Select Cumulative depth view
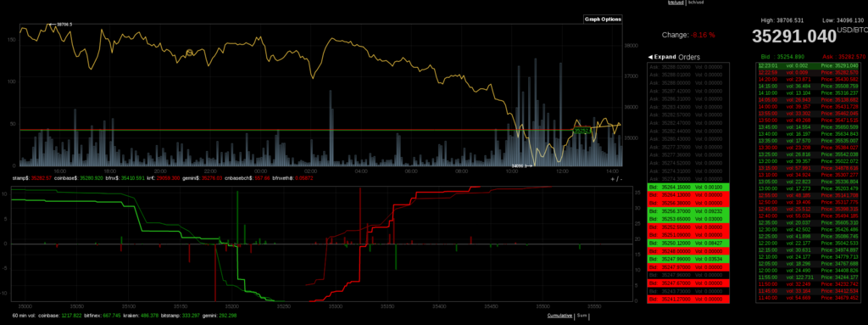This screenshot has height=325, width=868. (x=559, y=316)
